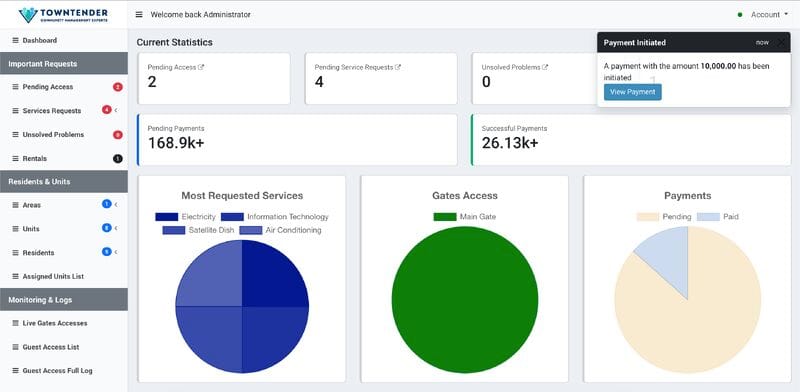Viewport: 800px width, 392px height.
Task: Close the Payment Initiated notification
Action: click(780, 42)
